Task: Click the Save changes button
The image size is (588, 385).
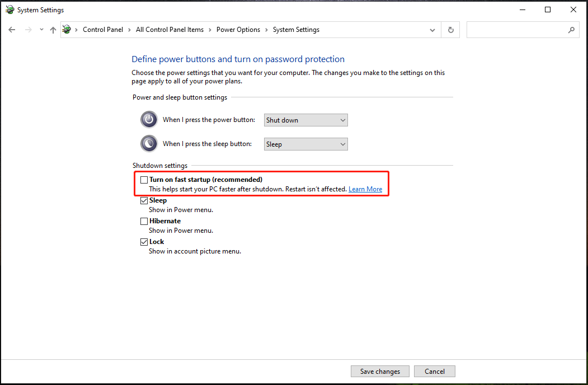Action: (x=380, y=371)
